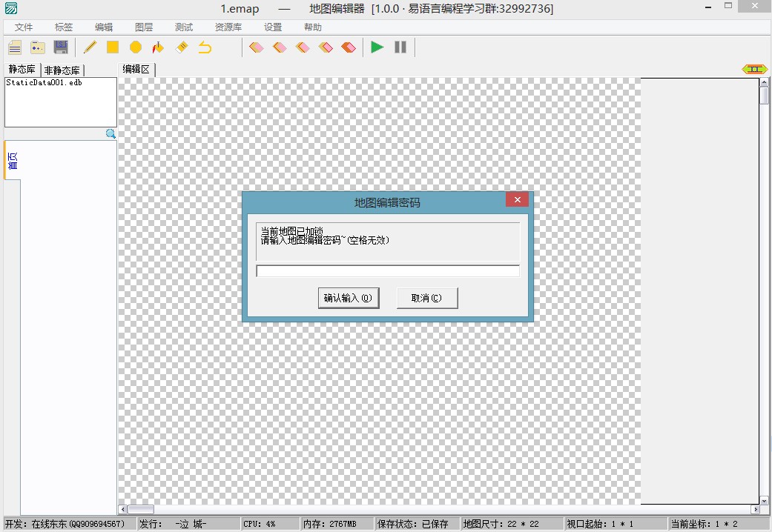Click the 保存状态: 已保存 status bar entry

(x=417, y=524)
